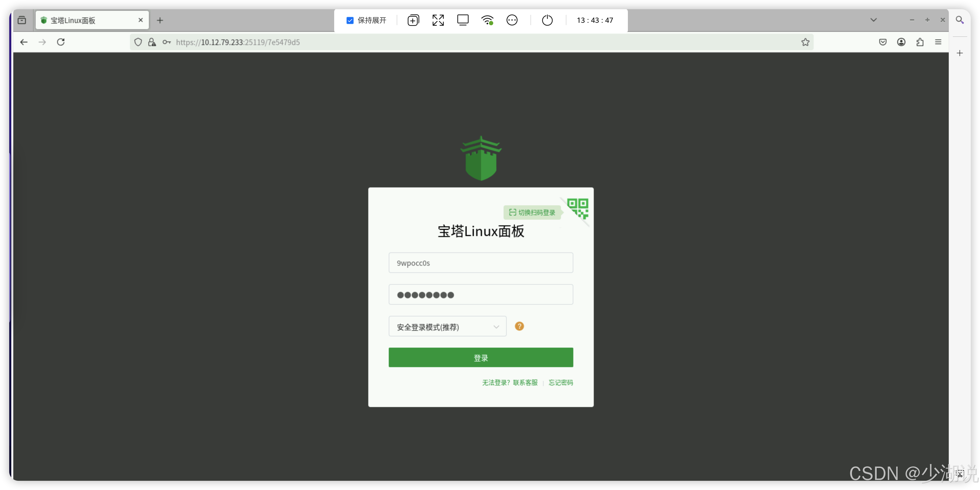
Task: Open the 忘记密码 link
Action: point(560,383)
